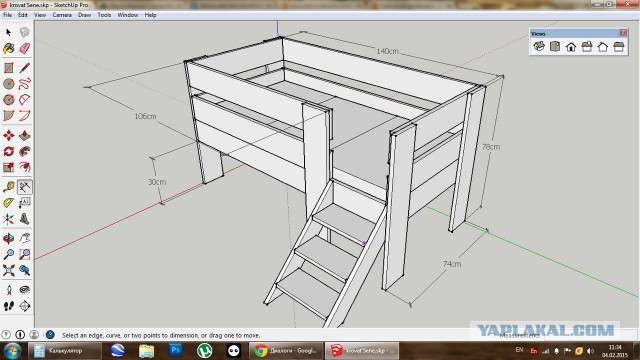Select the Scale tool

click(9, 167)
